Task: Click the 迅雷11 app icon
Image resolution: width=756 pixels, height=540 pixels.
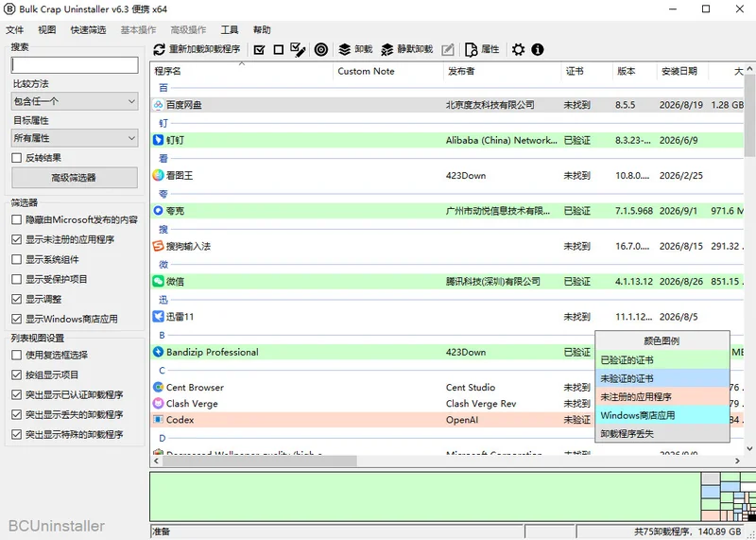Action: tap(158, 317)
